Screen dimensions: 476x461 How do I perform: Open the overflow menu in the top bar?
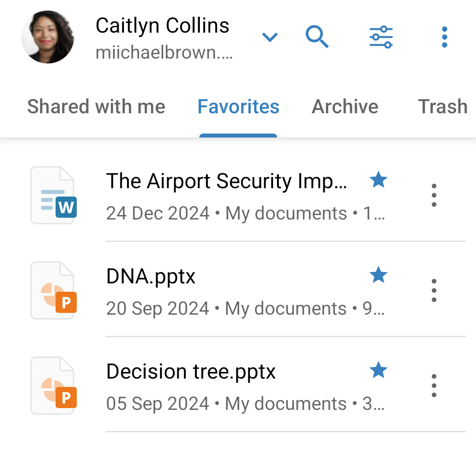(444, 37)
